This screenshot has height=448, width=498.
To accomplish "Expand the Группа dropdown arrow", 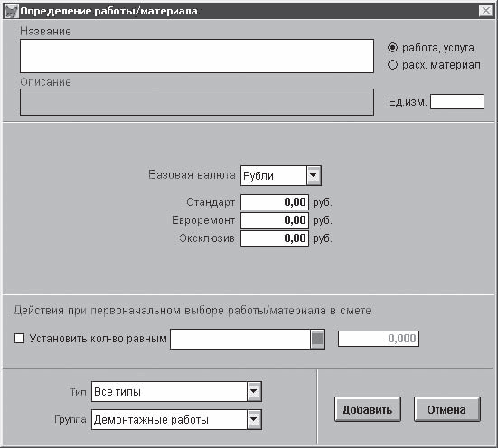I will click(254, 419).
